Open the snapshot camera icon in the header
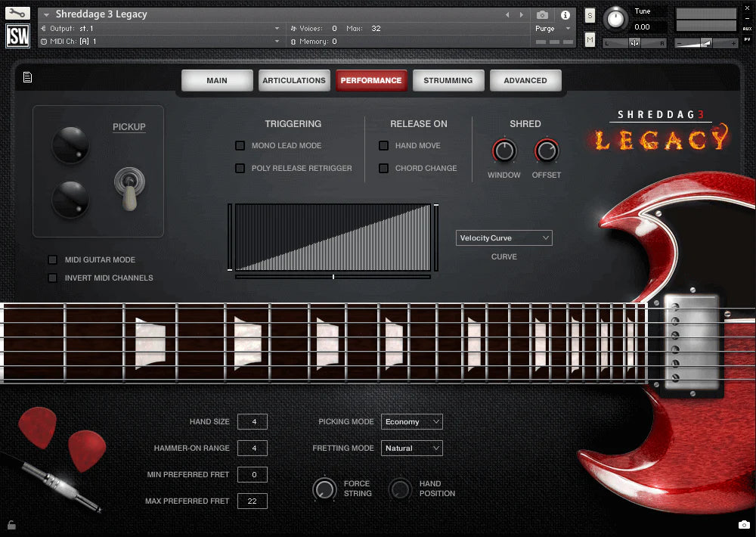Viewport: 756px width, 537px height. pyautogui.click(x=541, y=14)
